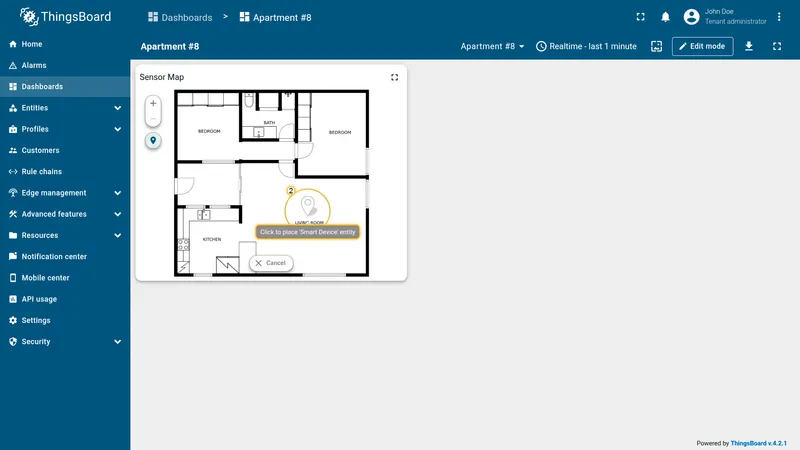Click the Entities icon
The width and height of the screenshot is (800, 450).
click(13, 108)
